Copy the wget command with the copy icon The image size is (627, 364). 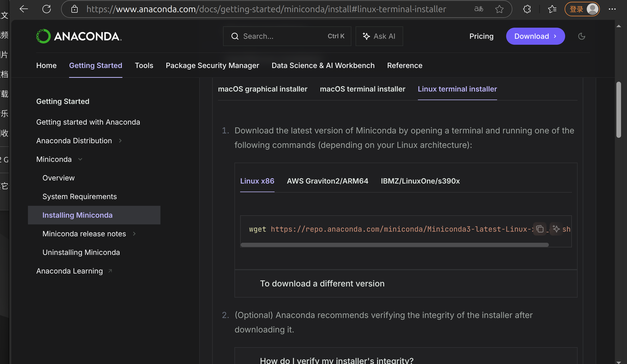pyautogui.click(x=540, y=229)
